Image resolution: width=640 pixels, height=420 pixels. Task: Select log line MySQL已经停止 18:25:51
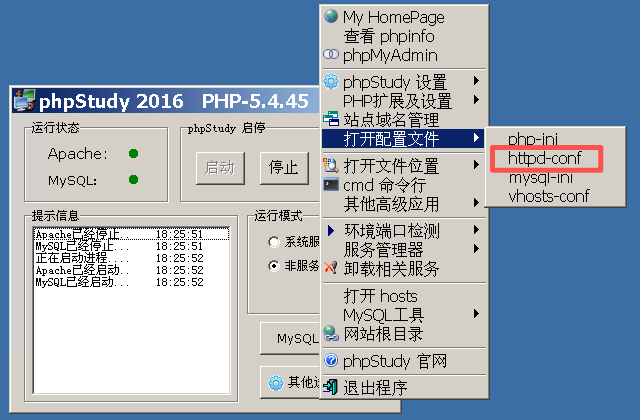[x=131, y=246]
